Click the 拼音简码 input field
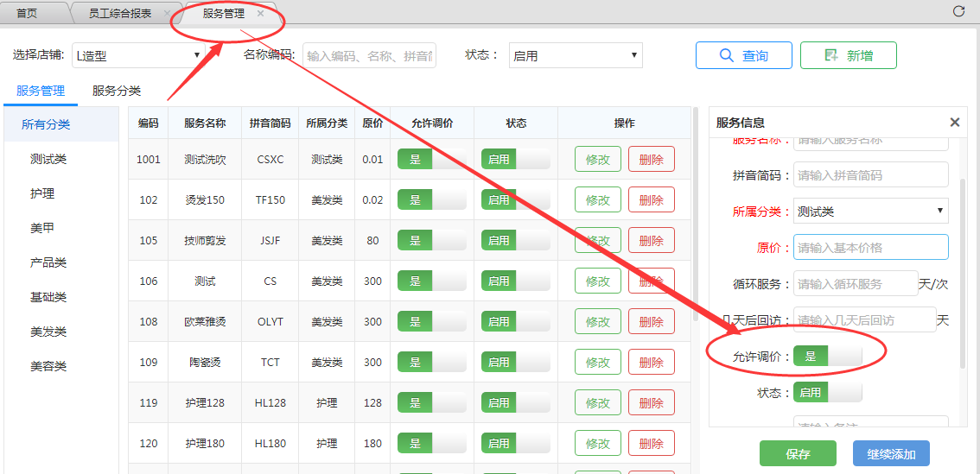980x474 pixels. tap(870, 175)
